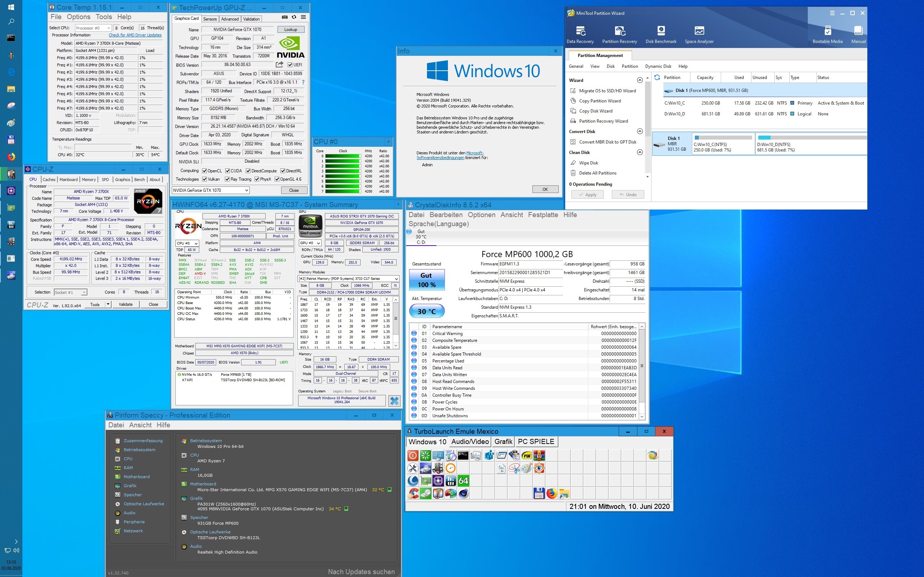Take GPU-Z screenshot with camera icon
The height and width of the screenshot is (577, 924).
click(284, 17)
